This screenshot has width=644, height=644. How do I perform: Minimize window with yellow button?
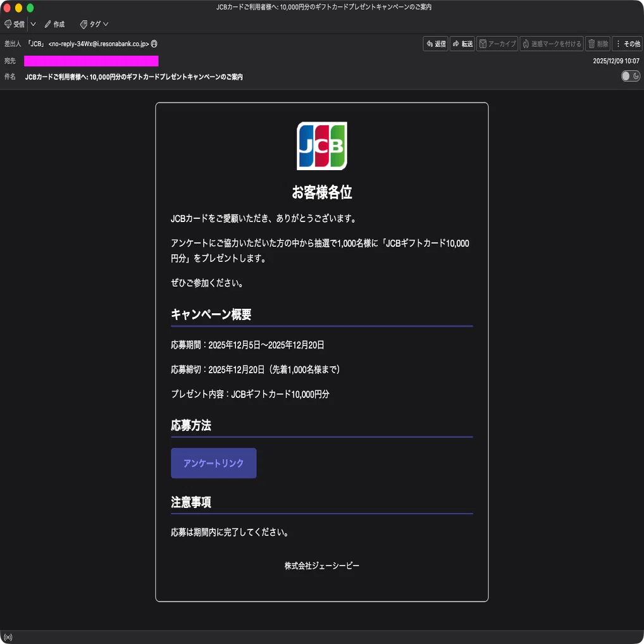18,8
